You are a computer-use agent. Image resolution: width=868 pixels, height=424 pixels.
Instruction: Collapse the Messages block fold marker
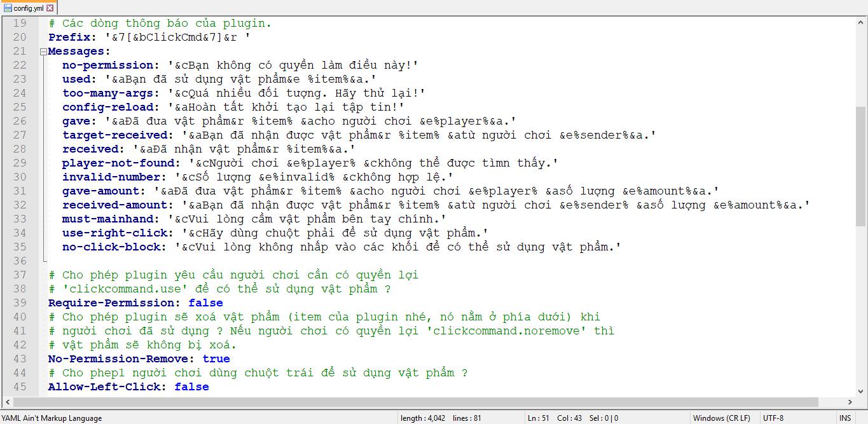point(43,51)
